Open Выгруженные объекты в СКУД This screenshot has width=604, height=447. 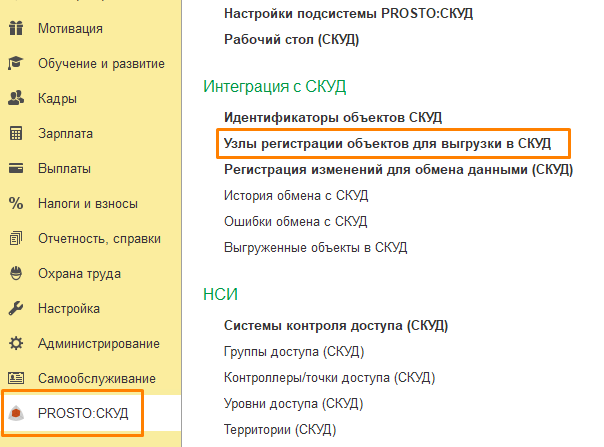click(x=315, y=247)
